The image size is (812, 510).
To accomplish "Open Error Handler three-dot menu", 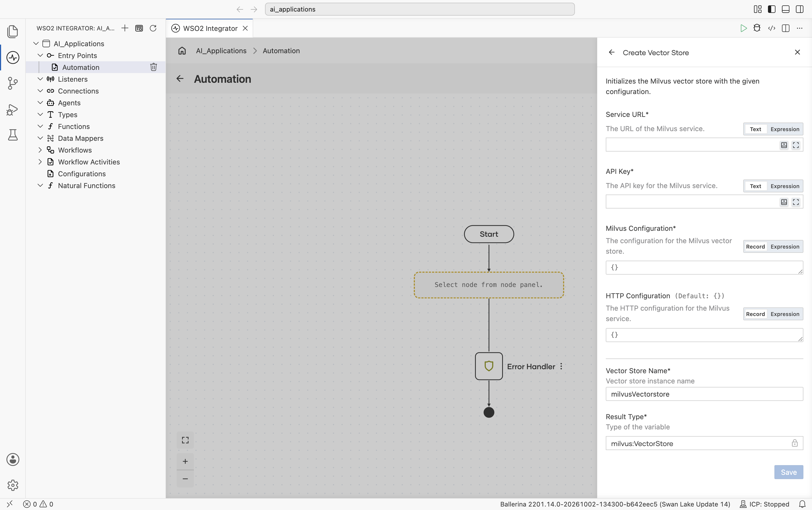I will click(561, 366).
